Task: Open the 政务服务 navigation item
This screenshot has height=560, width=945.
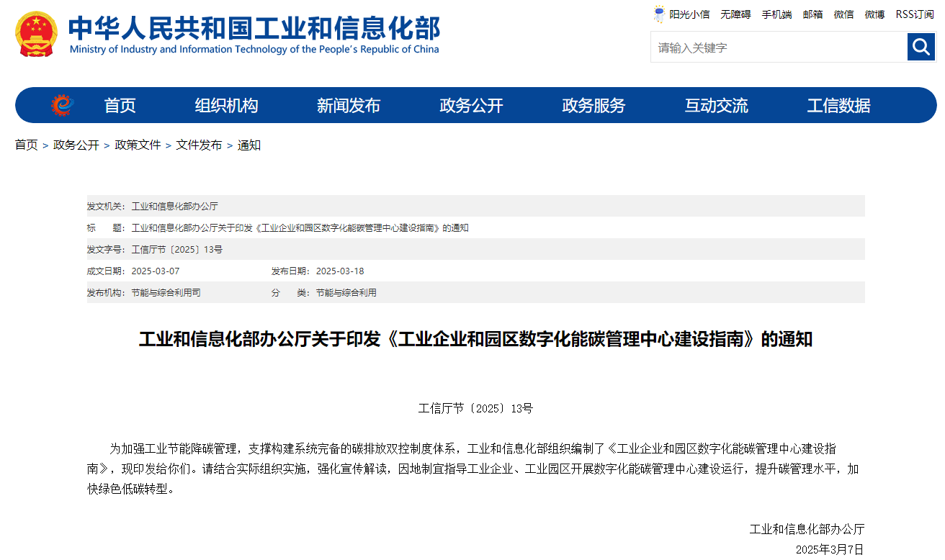Action: [594, 105]
